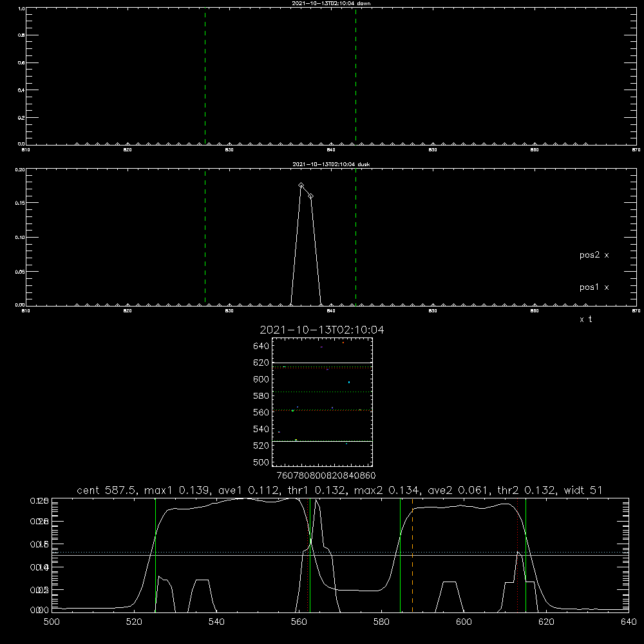The height and width of the screenshot is (644, 644).
Task: Click the left green dashed line in dawn plot
Action: [x=205, y=76]
